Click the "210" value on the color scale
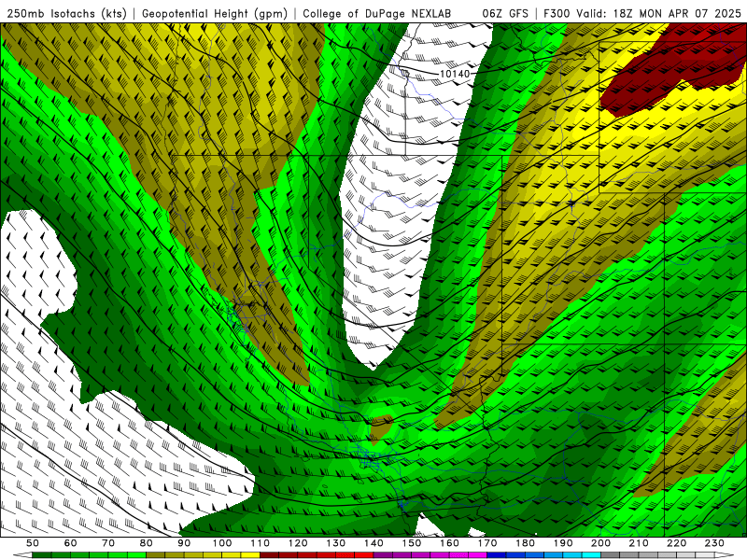 (x=639, y=543)
